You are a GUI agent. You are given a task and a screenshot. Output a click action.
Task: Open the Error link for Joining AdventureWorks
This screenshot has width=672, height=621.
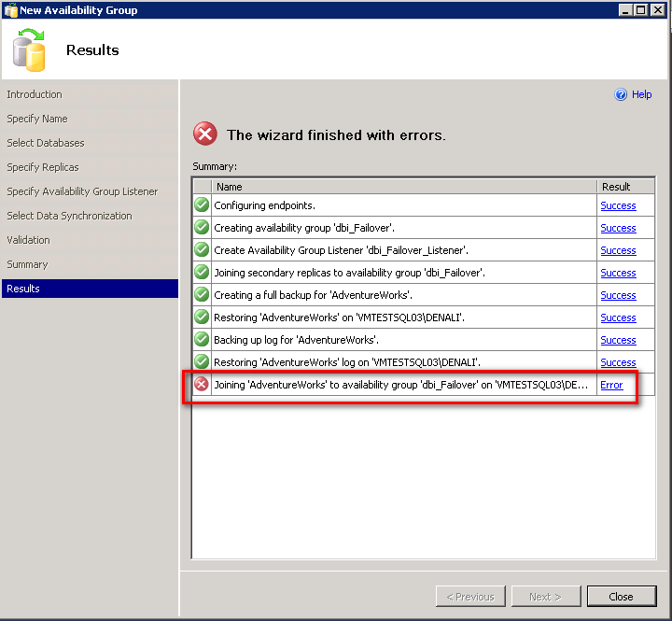coord(611,385)
